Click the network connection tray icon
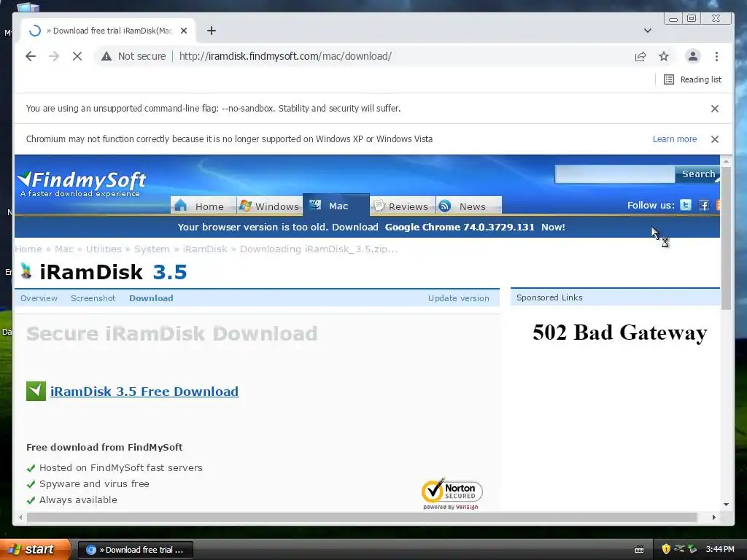Image resolution: width=747 pixels, height=560 pixels. tap(679, 549)
